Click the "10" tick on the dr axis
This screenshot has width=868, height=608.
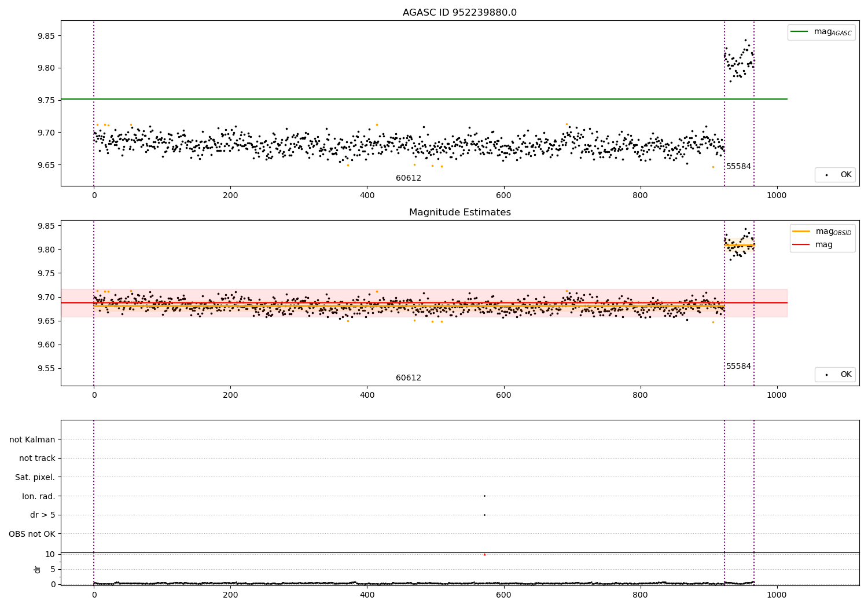(x=50, y=554)
